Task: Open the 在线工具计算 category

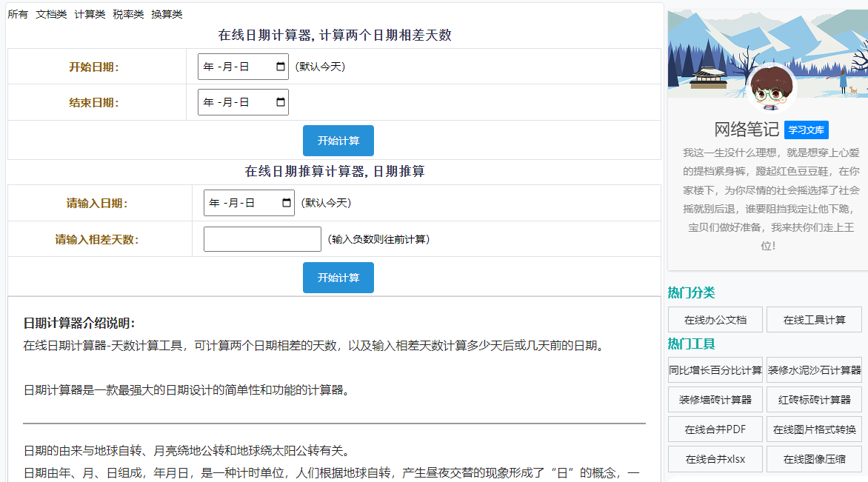Action: click(814, 320)
